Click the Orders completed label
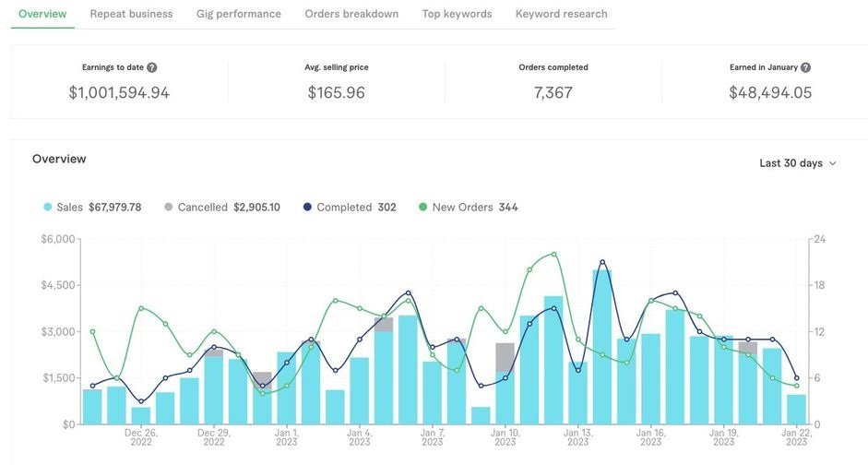Image resolution: width=868 pixels, height=465 pixels. [x=553, y=67]
